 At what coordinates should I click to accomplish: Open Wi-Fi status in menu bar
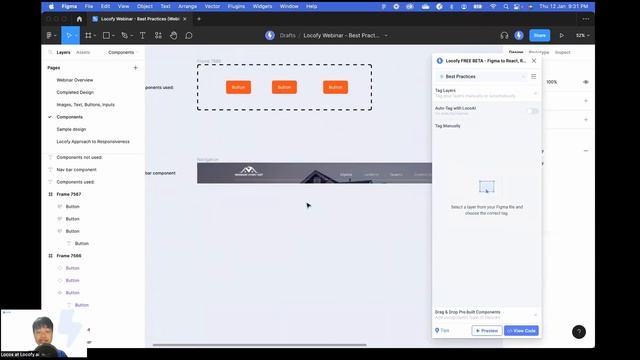[x=493, y=7]
